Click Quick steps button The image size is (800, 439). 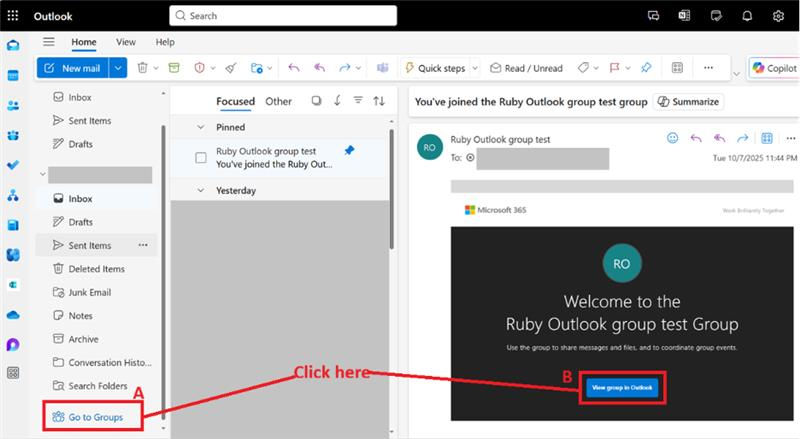[x=435, y=68]
